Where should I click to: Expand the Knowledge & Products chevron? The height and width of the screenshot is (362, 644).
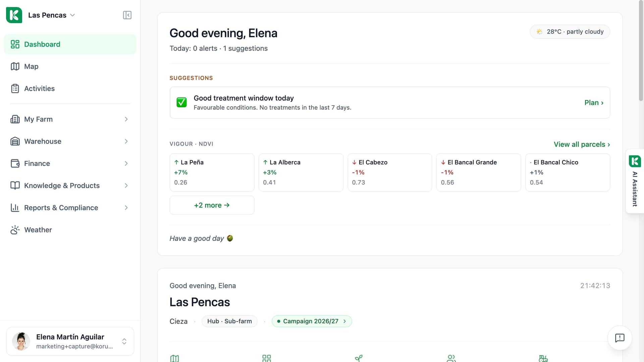(126, 186)
